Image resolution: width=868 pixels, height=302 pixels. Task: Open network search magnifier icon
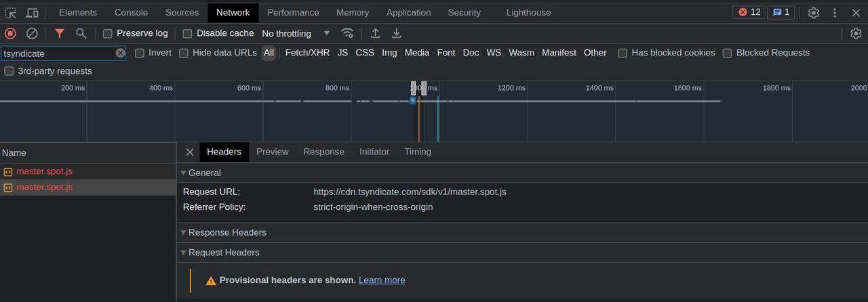click(81, 33)
